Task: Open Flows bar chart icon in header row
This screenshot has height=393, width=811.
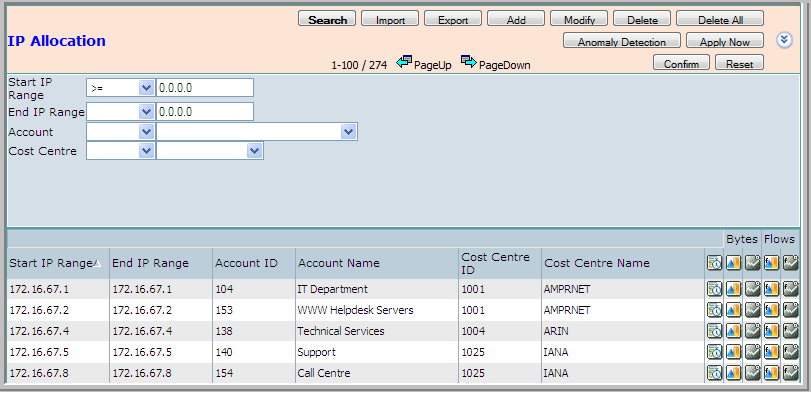Action: pyautogui.click(x=771, y=263)
